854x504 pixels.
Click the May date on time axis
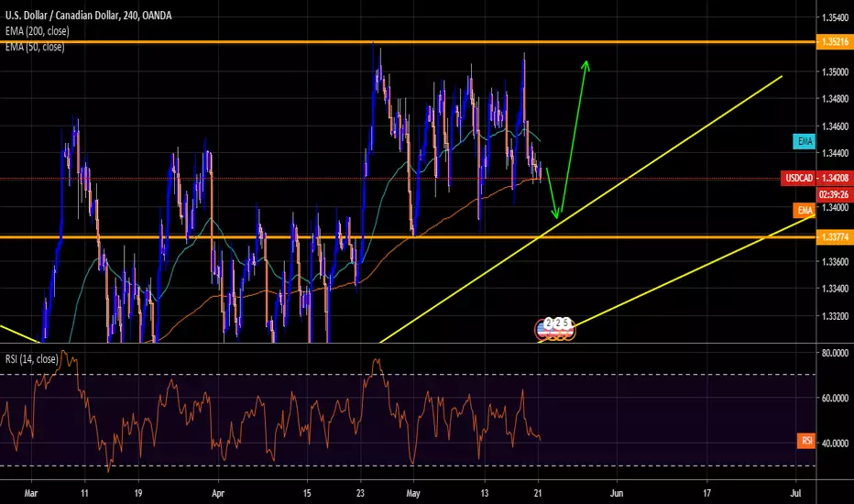click(x=413, y=493)
